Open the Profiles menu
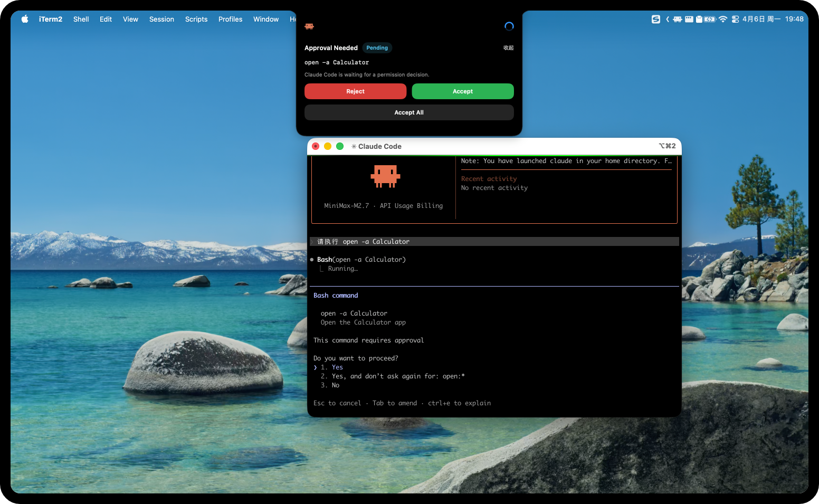This screenshot has height=504, width=819. (x=230, y=19)
